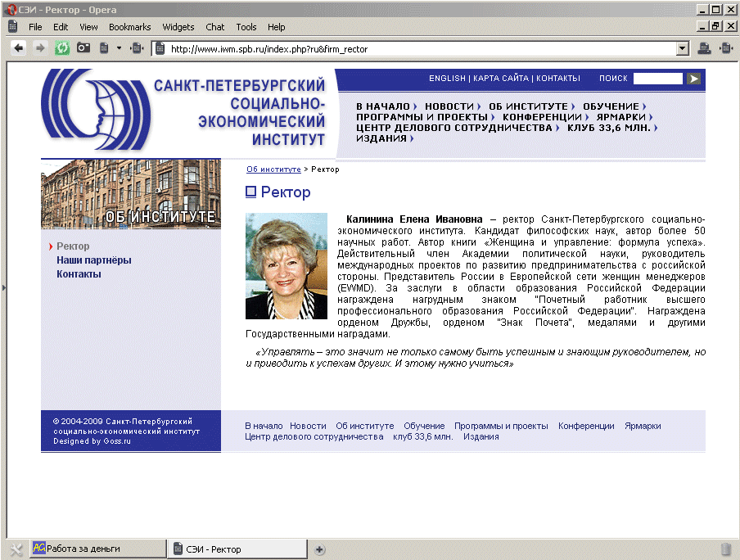Click the Goss.ru designer credit

pyautogui.click(x=117, y=441)
